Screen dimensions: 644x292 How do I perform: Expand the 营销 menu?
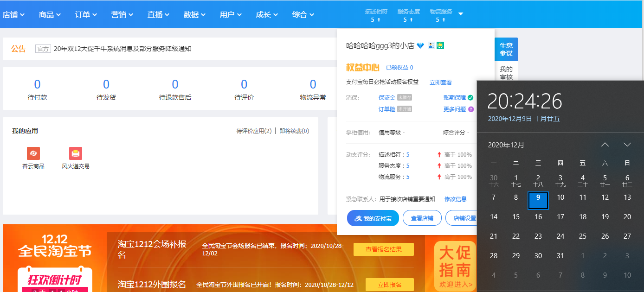point(122,14)
